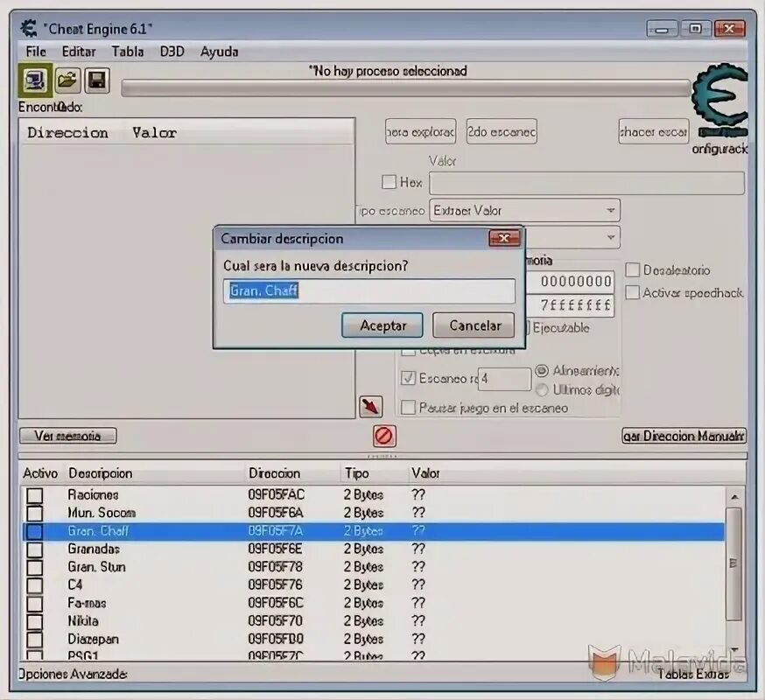Image resolution: width=765 pixels, height=700 pixels.
Task: Click the 2do escaneo button
Action: (x=502, y=132)
